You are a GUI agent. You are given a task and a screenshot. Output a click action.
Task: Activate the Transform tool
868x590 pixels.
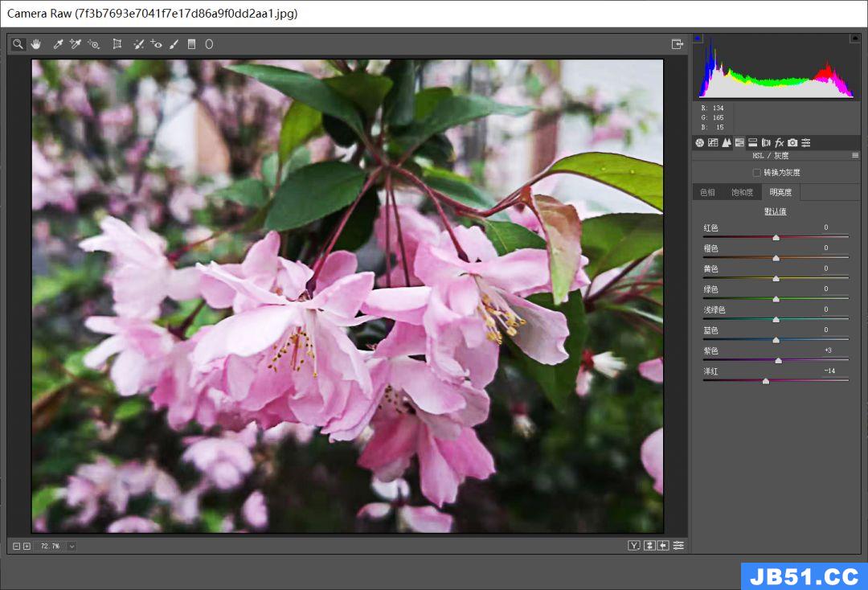pyautogui.click(x=117, y=44)
